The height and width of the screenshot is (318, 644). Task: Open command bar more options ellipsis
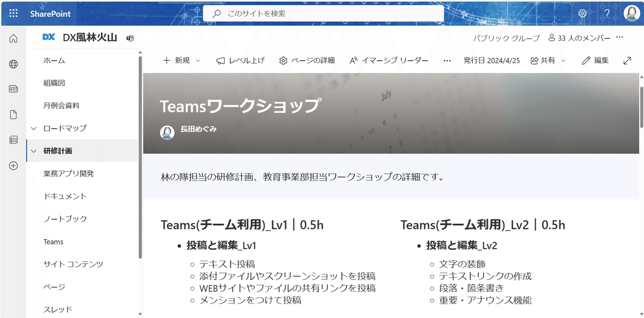pyautogui.click(x=447, y=61)
